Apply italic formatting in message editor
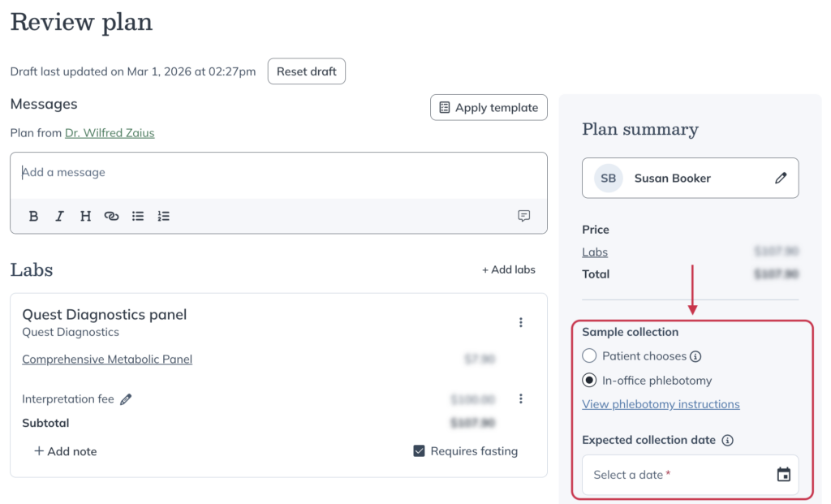 click(x=59, y=216)
